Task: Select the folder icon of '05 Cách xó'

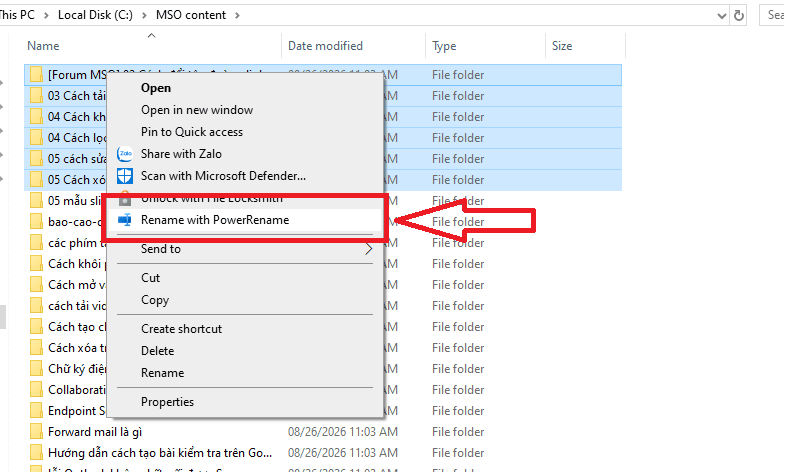Action: pos(36,179)
